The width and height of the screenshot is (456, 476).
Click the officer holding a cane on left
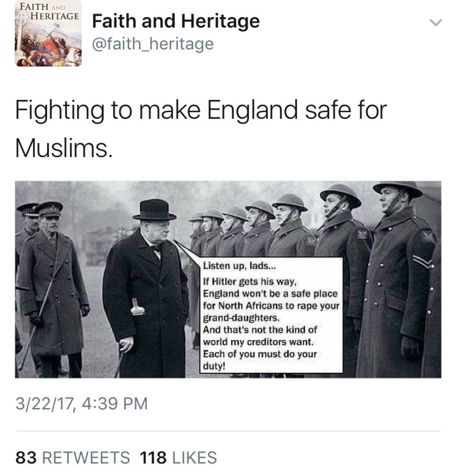pos(52,288)
